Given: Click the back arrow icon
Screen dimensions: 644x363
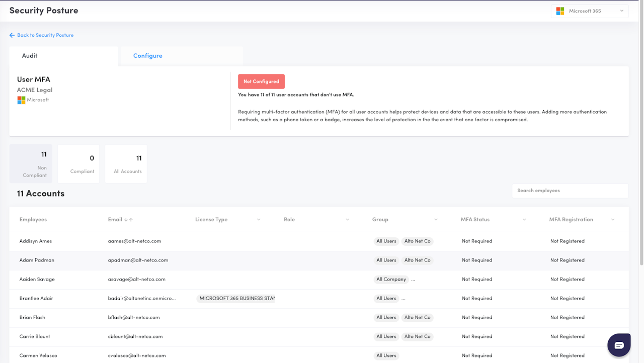Looking at the screenshot, I should 12,35.
